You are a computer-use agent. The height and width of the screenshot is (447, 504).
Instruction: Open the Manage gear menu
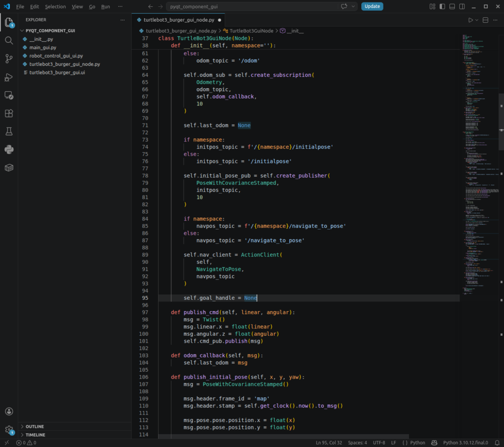tap(9, 430)
